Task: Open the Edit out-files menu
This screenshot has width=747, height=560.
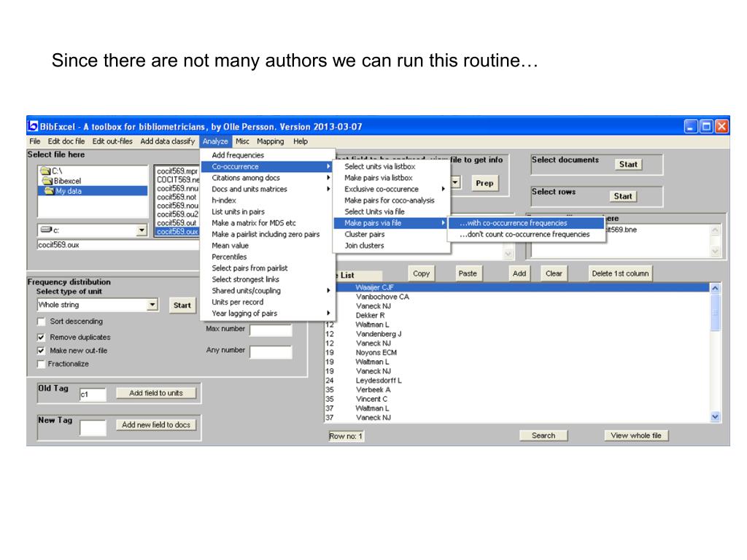Action: (x=112, y=141)
